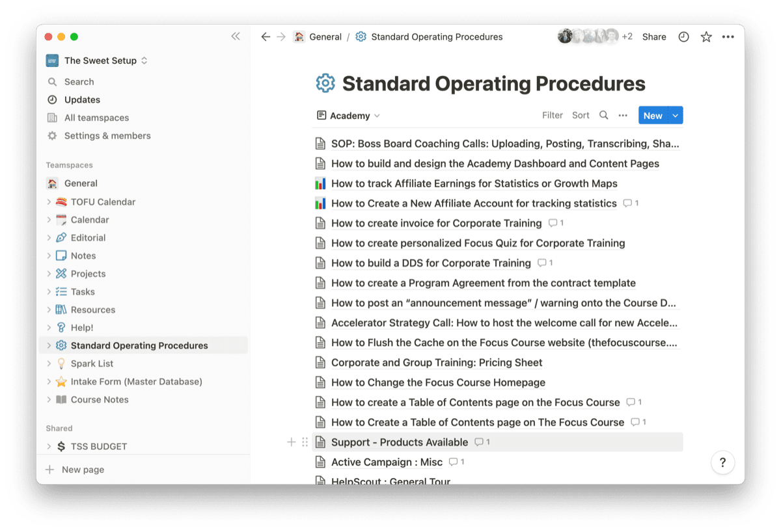Click the bar chart icon for Affiliate Earnings row
The width and height of the screenshot is (781, 532).
(x=320, y=183)
